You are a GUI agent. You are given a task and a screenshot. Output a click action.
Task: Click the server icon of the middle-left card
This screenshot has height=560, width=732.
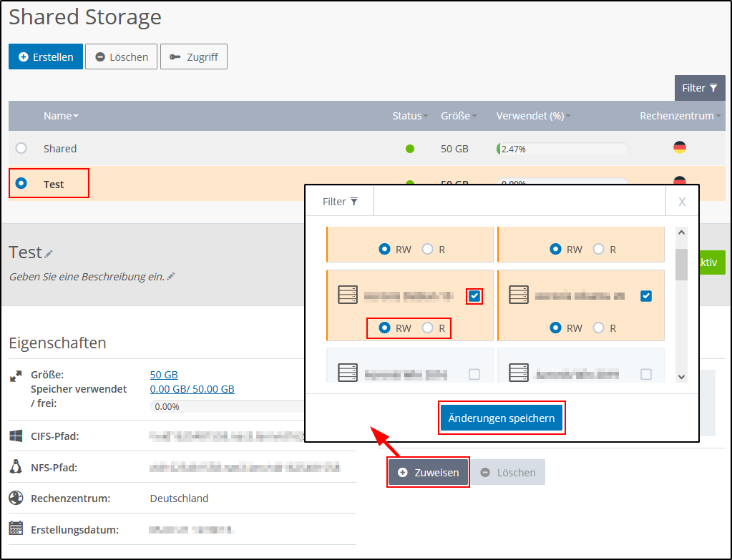[x=348, y=295]
